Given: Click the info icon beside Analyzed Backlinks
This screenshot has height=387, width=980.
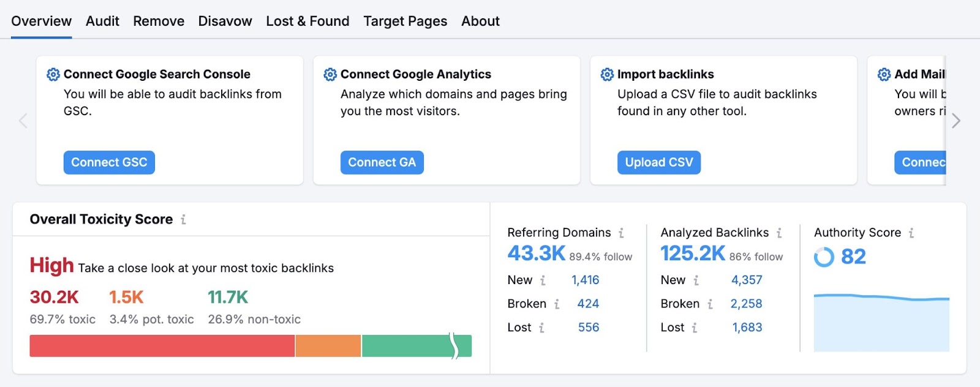Looking at the screenshot, I should click(780, 233).
